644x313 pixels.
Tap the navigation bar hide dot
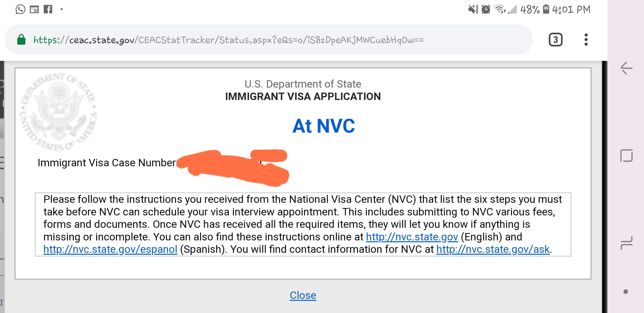(x=626, y=291)
